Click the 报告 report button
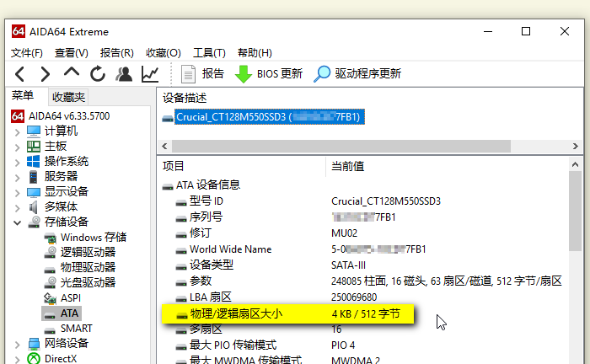Viewport: 590px width, 364px height. pyautogui.click(x=202, y=73)
